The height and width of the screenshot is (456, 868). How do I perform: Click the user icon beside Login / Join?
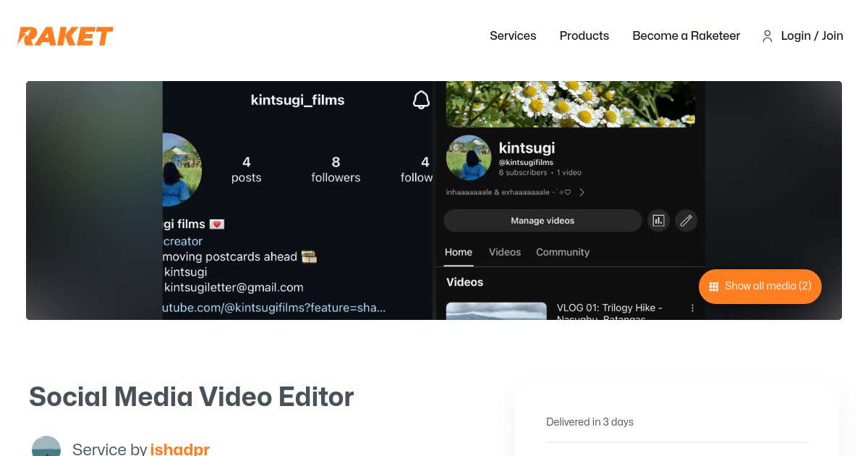click(767, 36)
